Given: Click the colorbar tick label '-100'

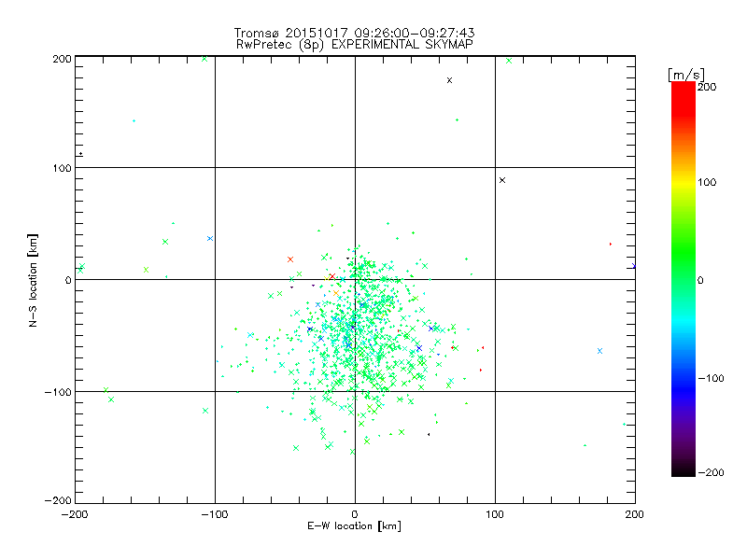Looking at the screenshot, I should click(711, 379).
